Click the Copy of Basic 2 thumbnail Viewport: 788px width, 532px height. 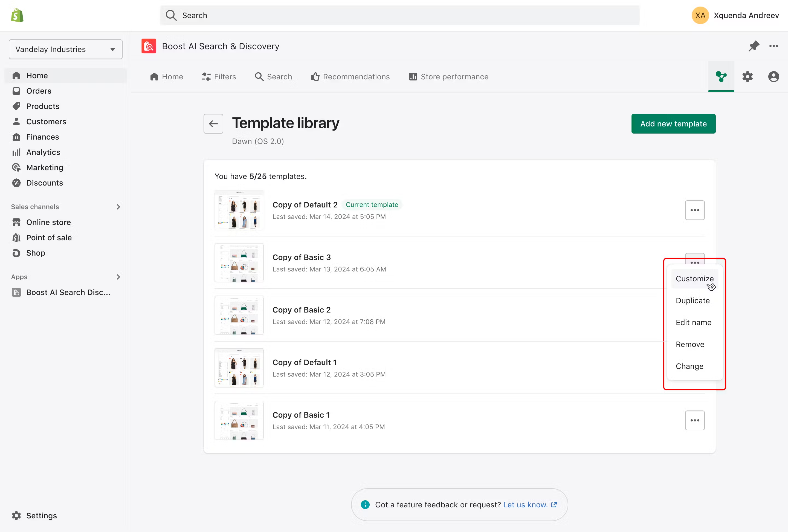click(239, 315)
